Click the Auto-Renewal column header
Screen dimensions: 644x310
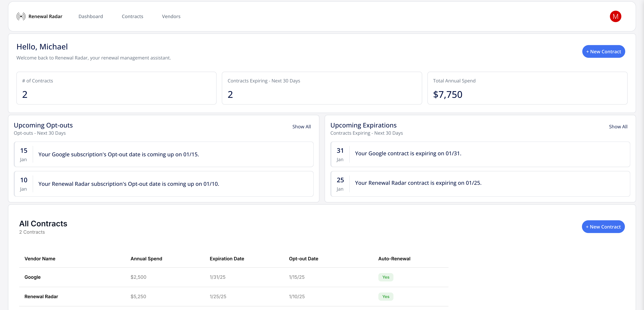[x=394, y=259]
